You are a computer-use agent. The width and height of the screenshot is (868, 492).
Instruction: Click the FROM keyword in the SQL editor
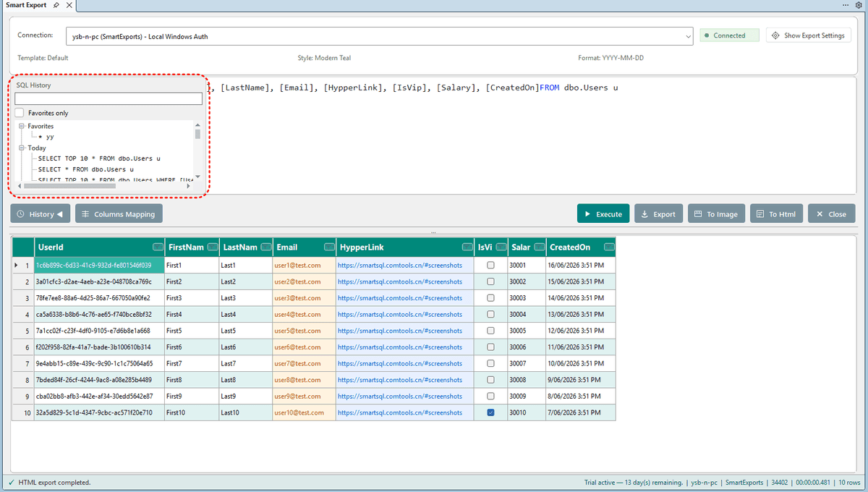pyautogui.click(x=551, y=88)
